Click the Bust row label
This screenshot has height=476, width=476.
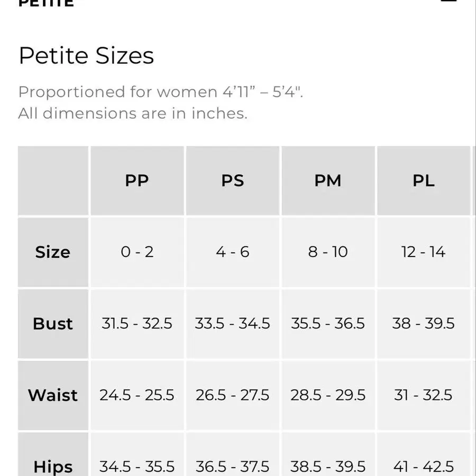point(53,324)
